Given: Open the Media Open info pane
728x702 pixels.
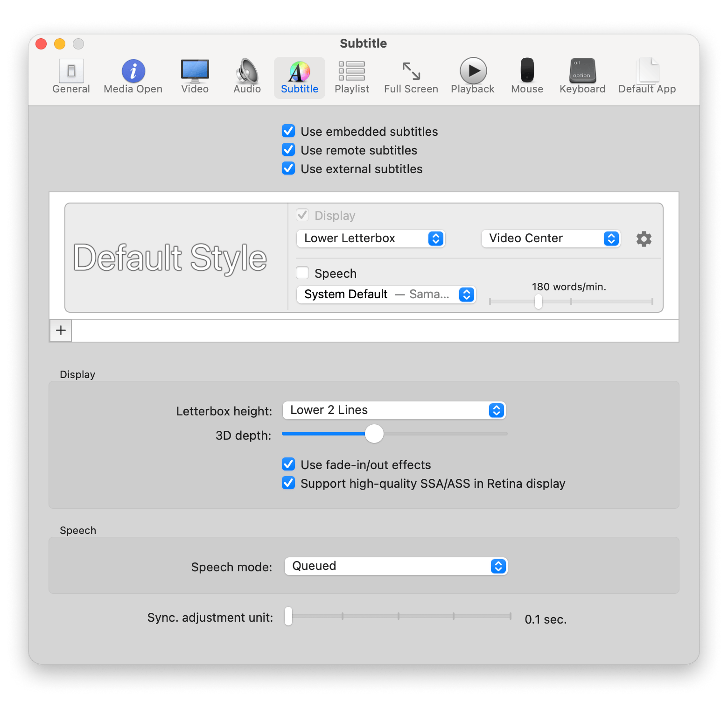Looking at the screenshot, I should tap(133, 77).
